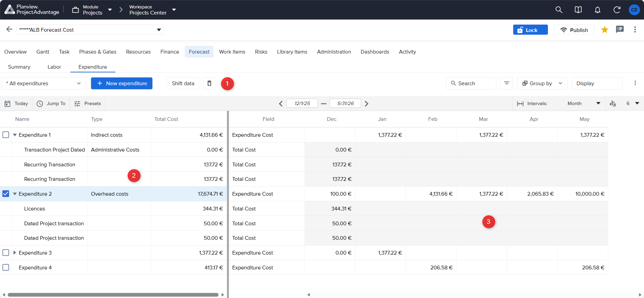Open the book help icon
Viewport: 644px width, 298px height.
point(578,10)
